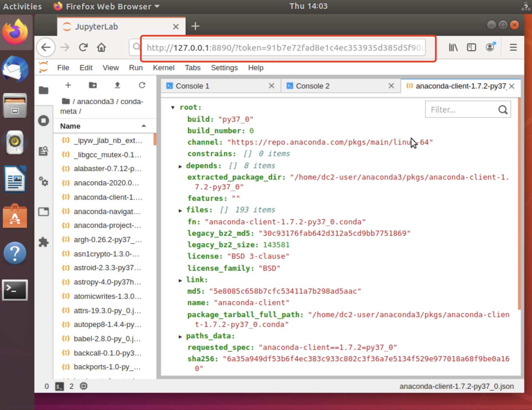The image size is (532, 410).
Task: Reload the page in Firefox
Action: click(83, 47)
